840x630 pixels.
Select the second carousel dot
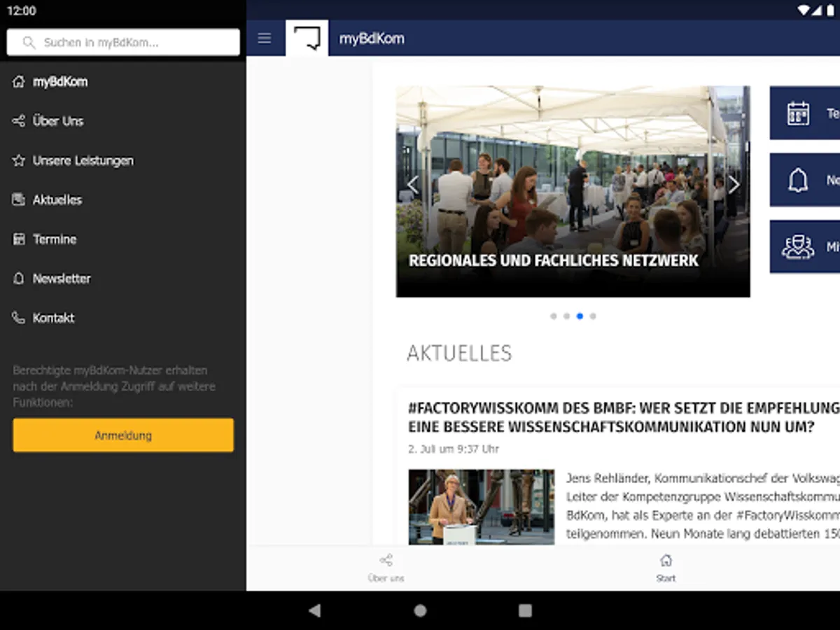point(566,316)
